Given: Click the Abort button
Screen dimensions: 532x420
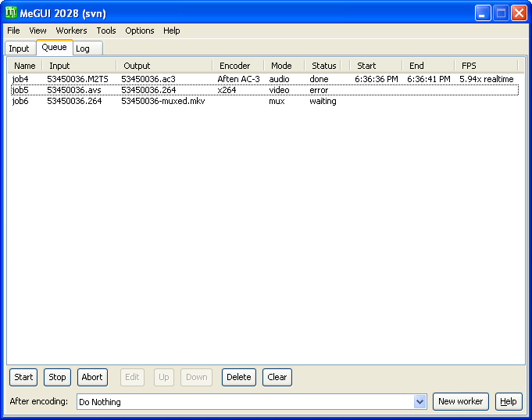Looking at the screenshot, I should point(92,377).
